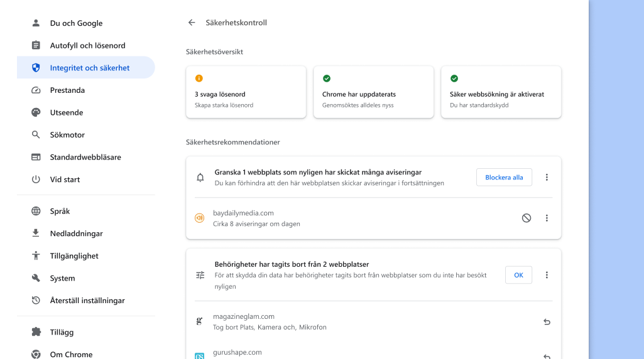Click OK on removed permissions card
This screenshot has width=644, height=359.
point(518,275)
